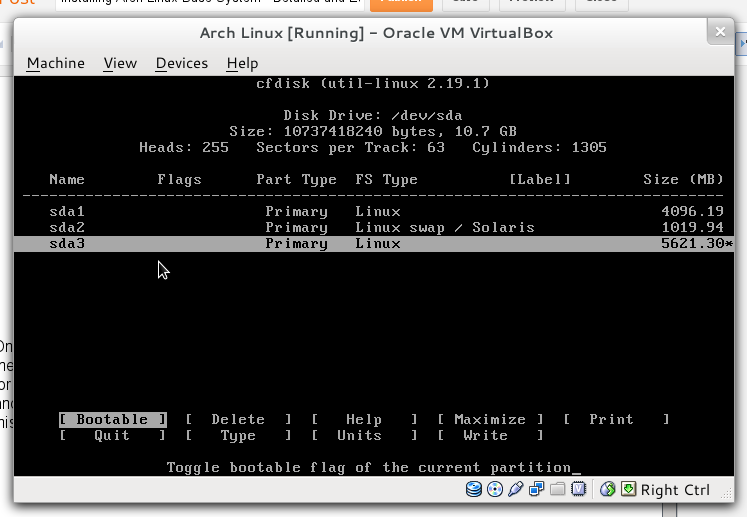Click the hard disk activity icon
This screenshot has height=517, width=747.
[x=474, y=489]
